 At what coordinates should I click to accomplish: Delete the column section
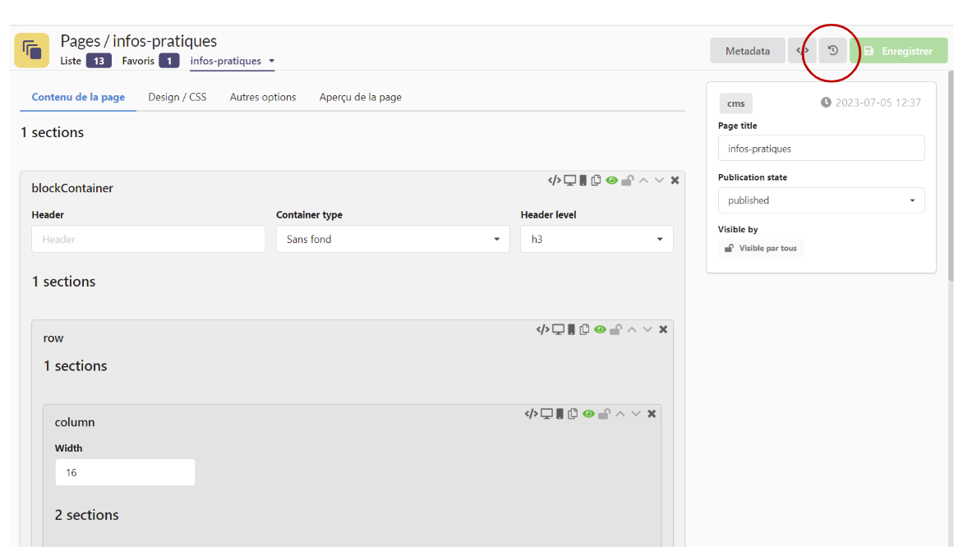click(652, 414)
